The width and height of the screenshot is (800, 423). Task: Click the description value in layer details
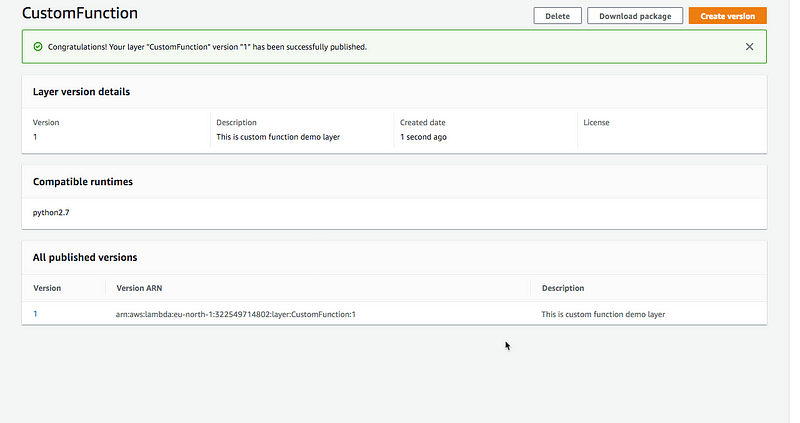(278, 137)
